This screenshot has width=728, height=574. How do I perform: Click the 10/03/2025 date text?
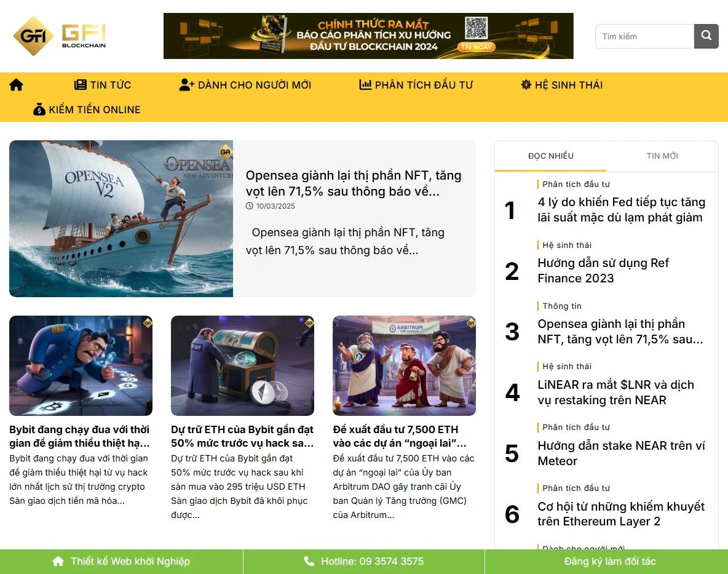click(x=275, y=205)
